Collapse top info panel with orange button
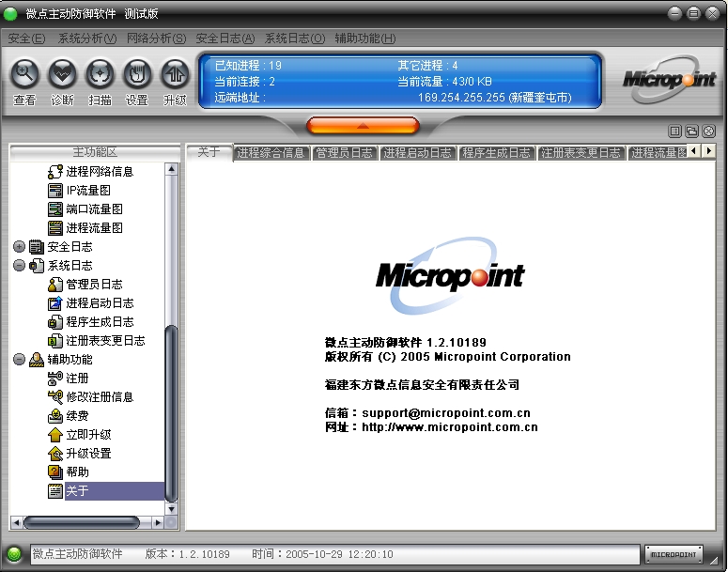This screenshot has height=572, width=728. click(x=364, y=126)
